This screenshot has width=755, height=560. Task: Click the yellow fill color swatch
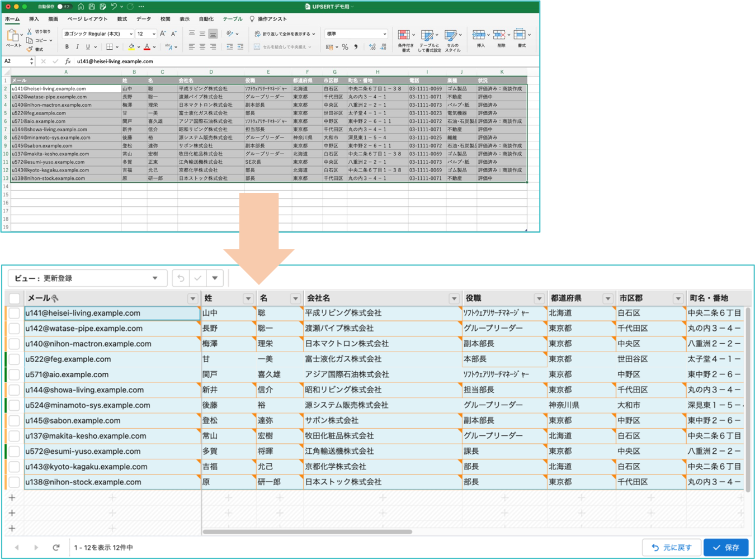click(x=131, y=47)
